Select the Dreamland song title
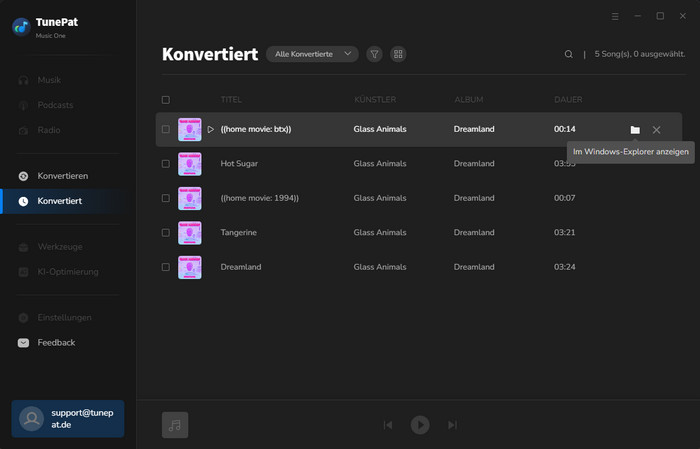 241,267
